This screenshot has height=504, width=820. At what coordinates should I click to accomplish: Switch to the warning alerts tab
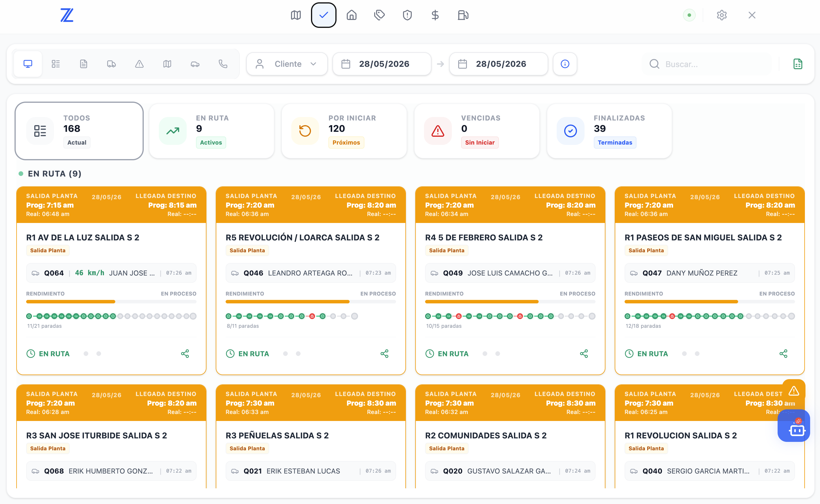(139, 64)
